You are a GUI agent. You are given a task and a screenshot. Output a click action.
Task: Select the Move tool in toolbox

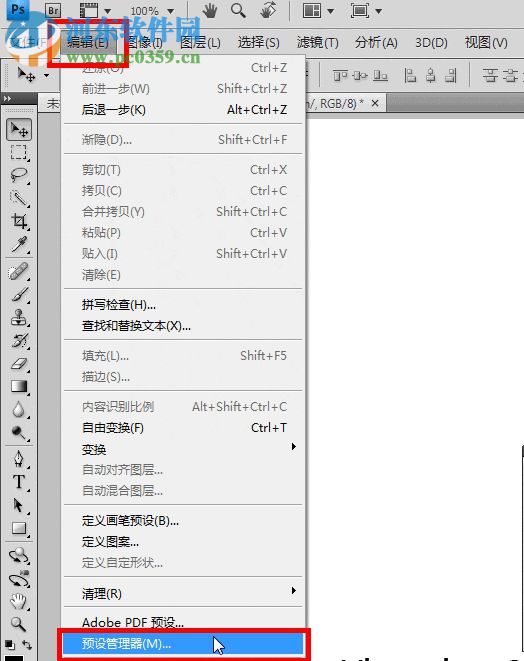click(x=19, y=129)
